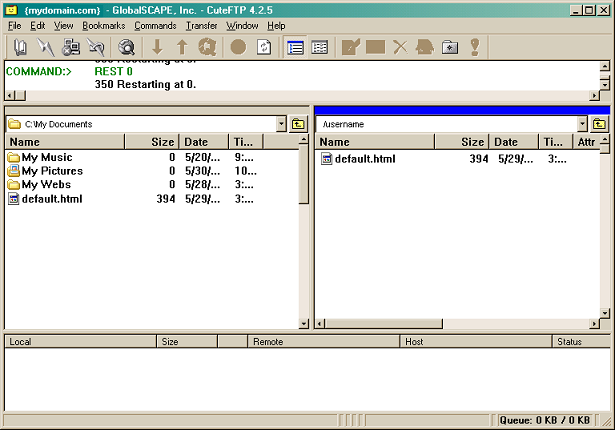The image size is (615, 430).
Task: Expand the remote /username path dropdown
Action: point(582,124)
